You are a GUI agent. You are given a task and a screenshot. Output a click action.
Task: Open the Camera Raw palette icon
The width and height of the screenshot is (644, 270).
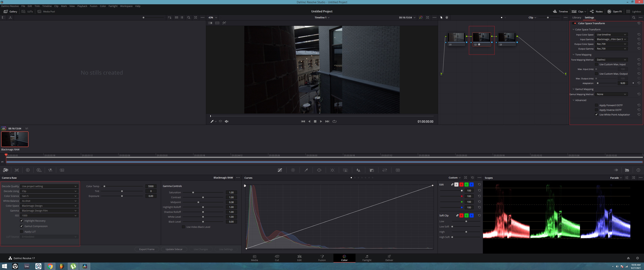[5, 170]
